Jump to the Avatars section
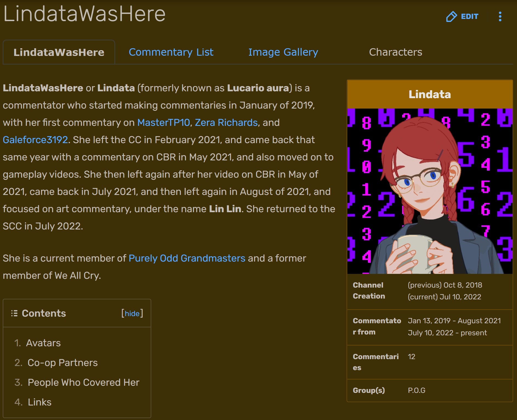The width and height of the screenshot is (517, 420). point(43,343)
